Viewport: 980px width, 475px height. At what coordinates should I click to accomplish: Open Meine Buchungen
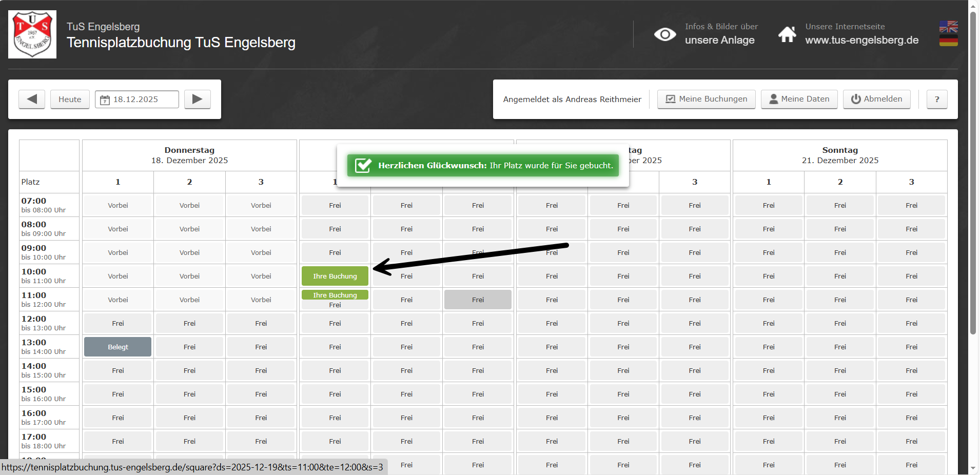click(706, 99)
